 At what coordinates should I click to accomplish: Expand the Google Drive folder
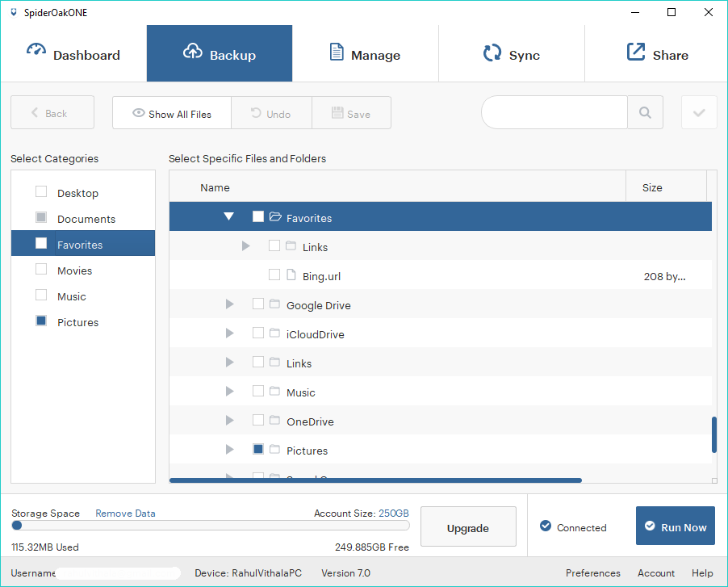[x=229, y=304]
